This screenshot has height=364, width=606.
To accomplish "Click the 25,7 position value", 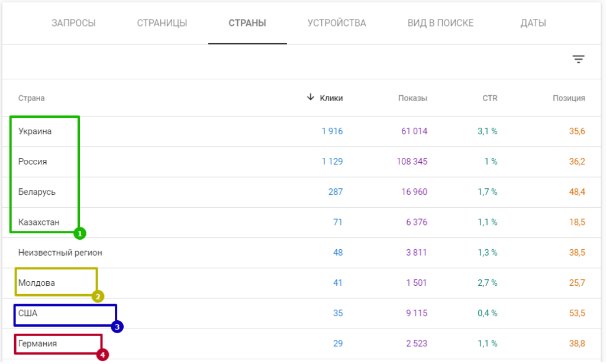I will 577,283.
